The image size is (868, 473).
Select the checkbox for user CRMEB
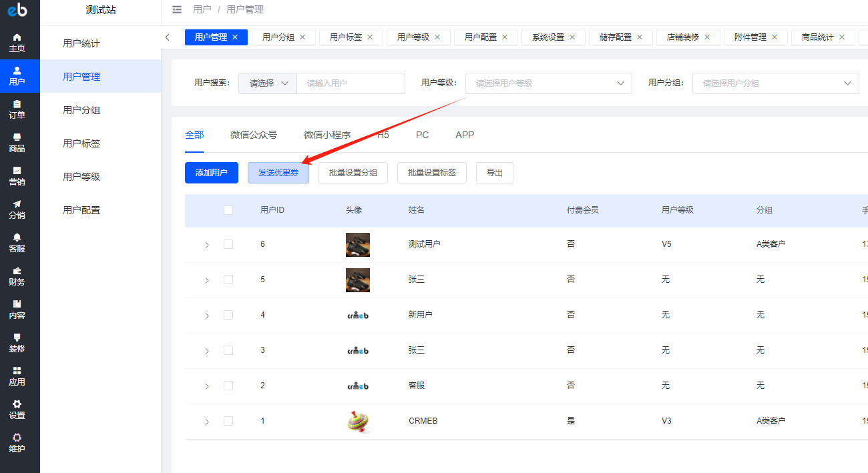[228, 421]
